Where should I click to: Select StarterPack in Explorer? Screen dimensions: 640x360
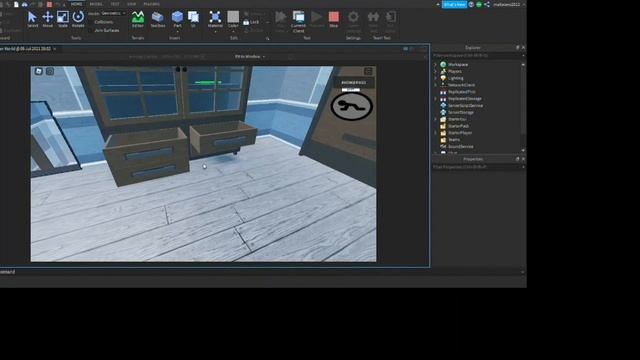point(458,126)
